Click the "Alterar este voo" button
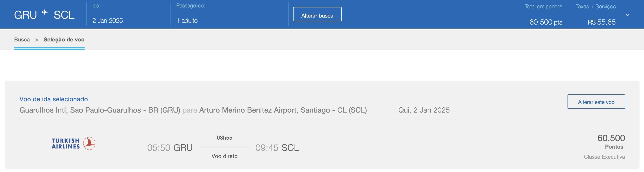 point(596,102)
